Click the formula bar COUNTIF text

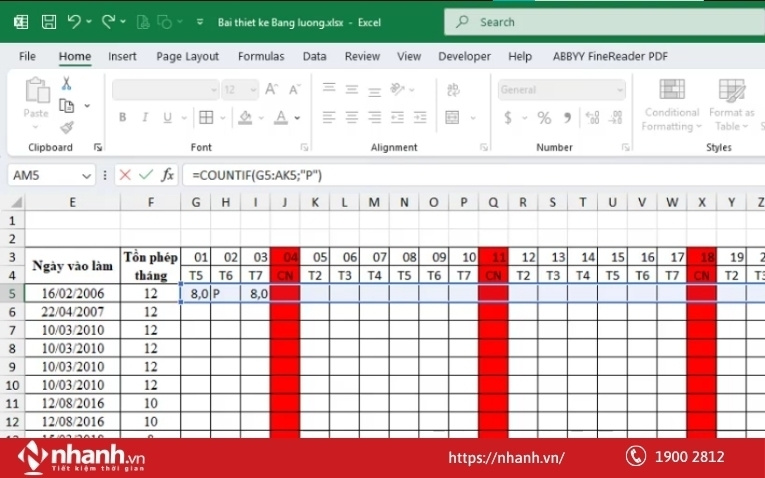(x=257, y=175)
